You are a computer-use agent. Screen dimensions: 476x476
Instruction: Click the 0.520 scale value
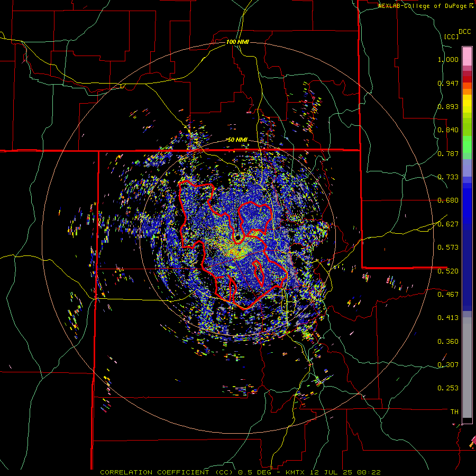448,271
